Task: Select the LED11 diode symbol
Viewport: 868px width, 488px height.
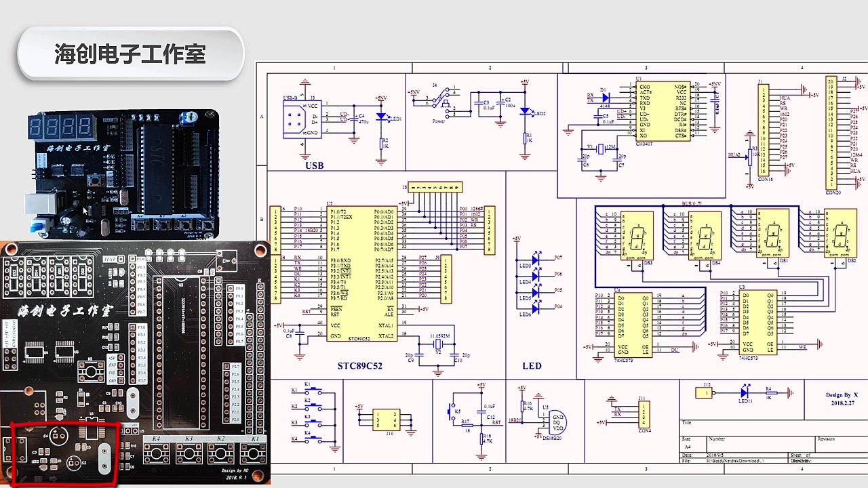Action: coord(744,392)
